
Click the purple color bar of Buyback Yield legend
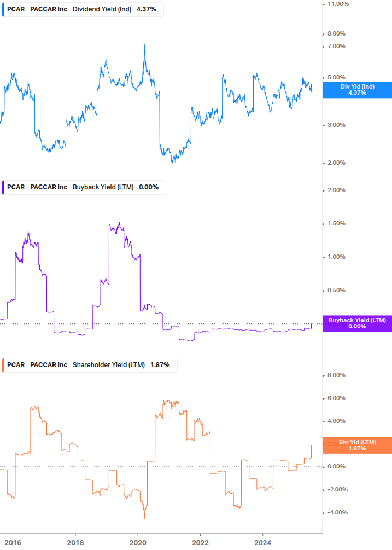[x=3, y=187]
